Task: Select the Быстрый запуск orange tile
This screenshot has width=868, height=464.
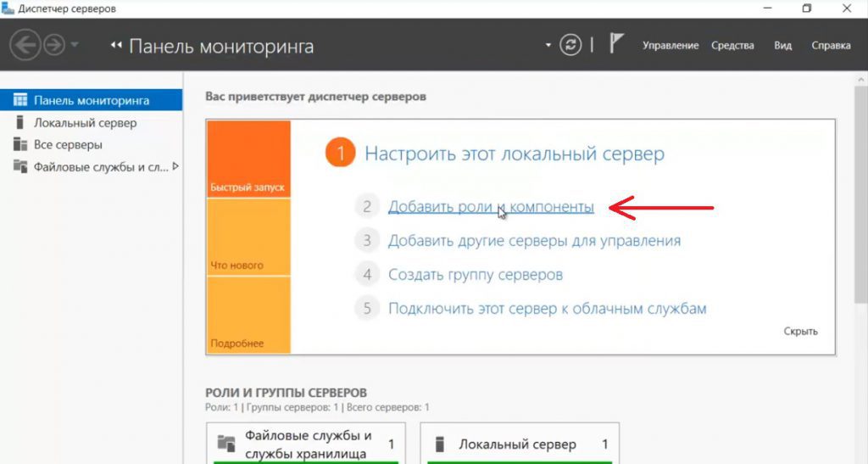Action: coord(248,159)
